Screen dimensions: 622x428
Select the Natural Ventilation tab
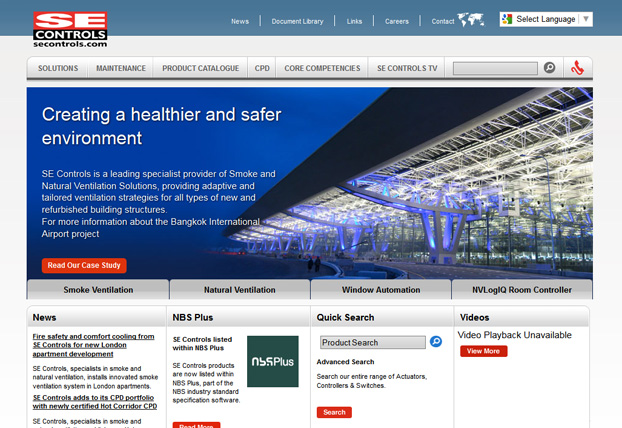pyautogui.click(x=240, y=290)
